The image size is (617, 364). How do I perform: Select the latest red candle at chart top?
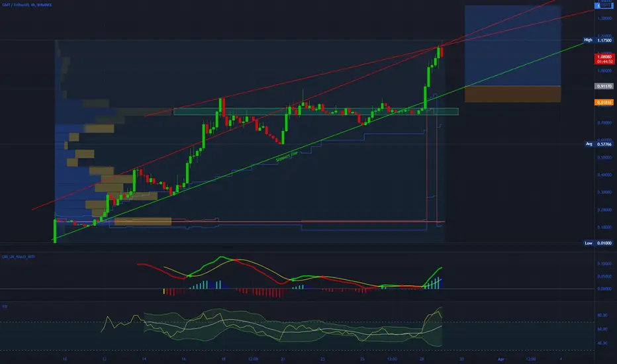442,51
